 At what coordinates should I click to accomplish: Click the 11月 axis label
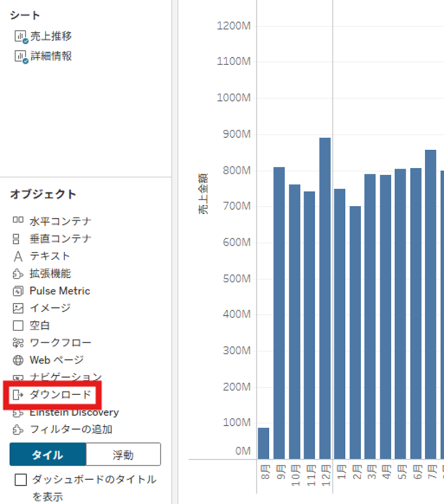click(x=310, y=476)
